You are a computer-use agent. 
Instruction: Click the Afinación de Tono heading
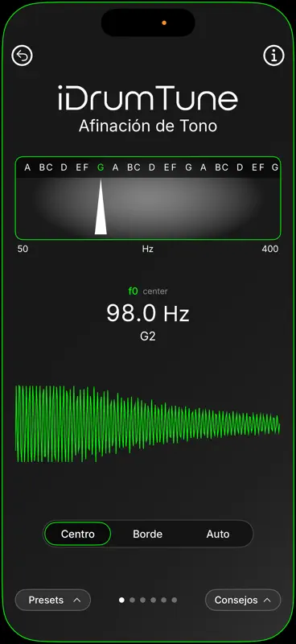(148, 126)
